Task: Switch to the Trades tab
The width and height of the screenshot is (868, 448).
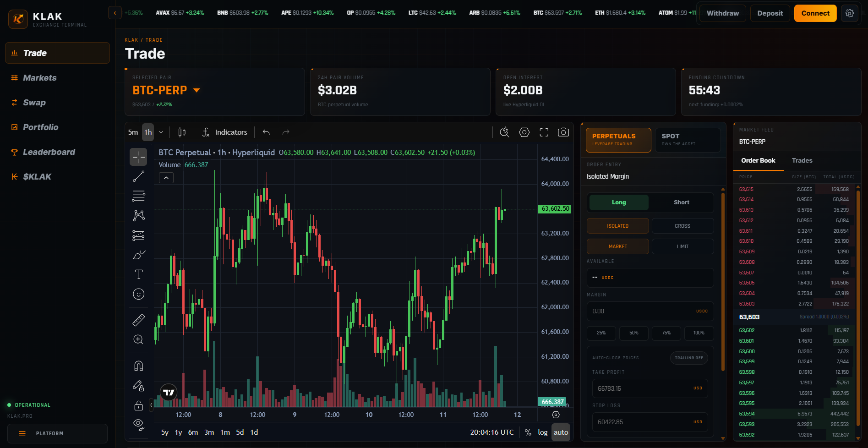Action: pyautogui.click(x=802, y=160)
